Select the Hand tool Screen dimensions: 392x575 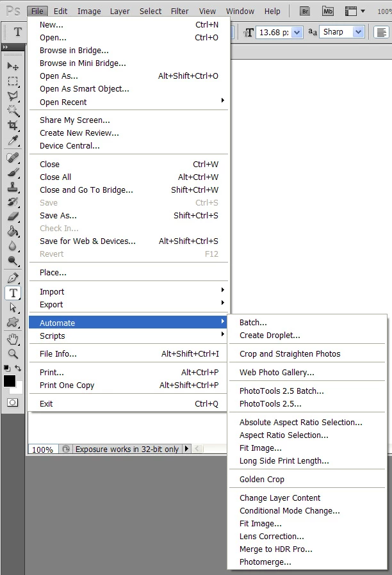tap(13, 339)
